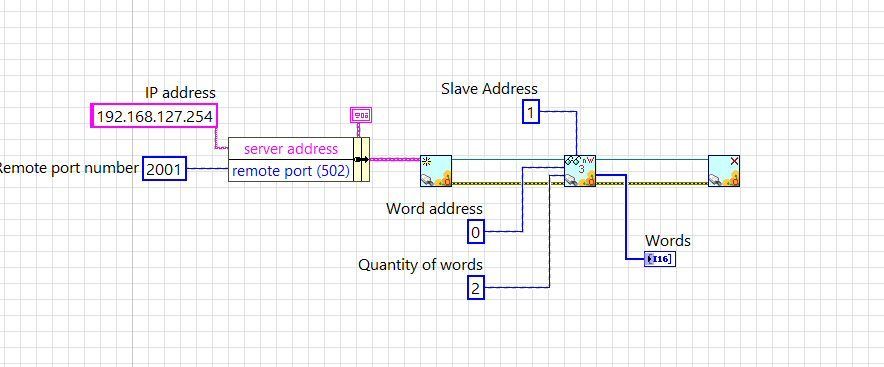Click the "Quantity of words" label
Viewport: 884px width, 367px height.
(x=421, y=264)
